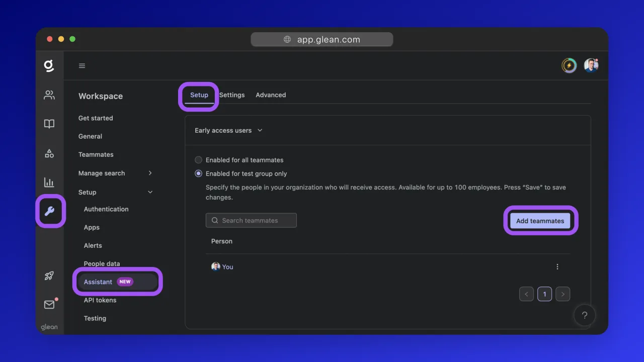The height and width of the screenshot is (362, 644).
Task: Close window with red button
Action: (x=50, y=39)
